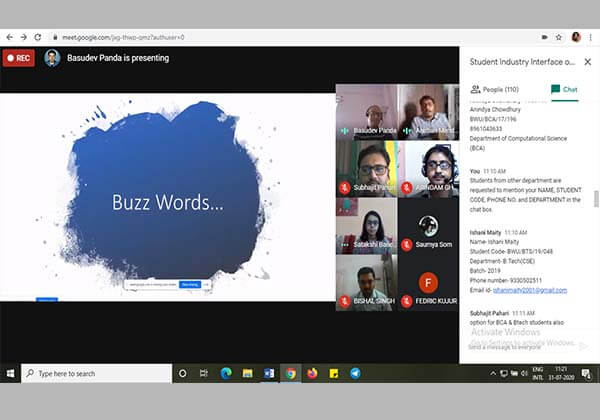
Task: Select Basudev Panda's video tile
Action: pyautogui.click(x=366, y=111)
